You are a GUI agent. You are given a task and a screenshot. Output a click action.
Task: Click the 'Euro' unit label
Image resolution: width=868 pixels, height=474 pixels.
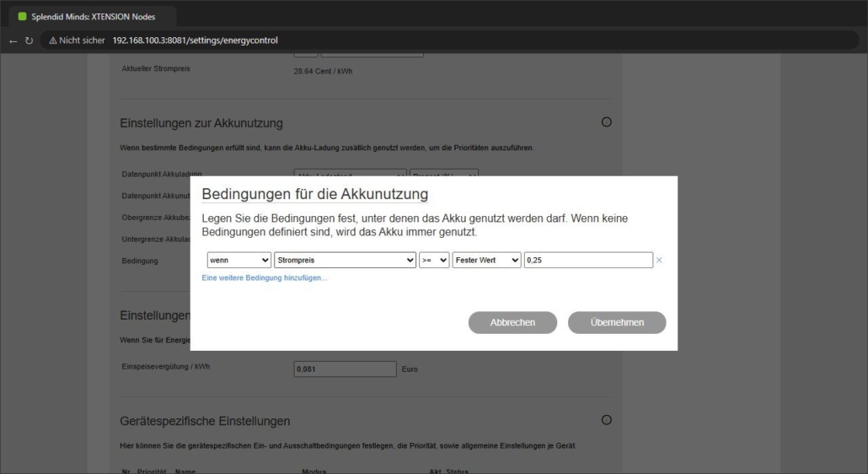410,369
